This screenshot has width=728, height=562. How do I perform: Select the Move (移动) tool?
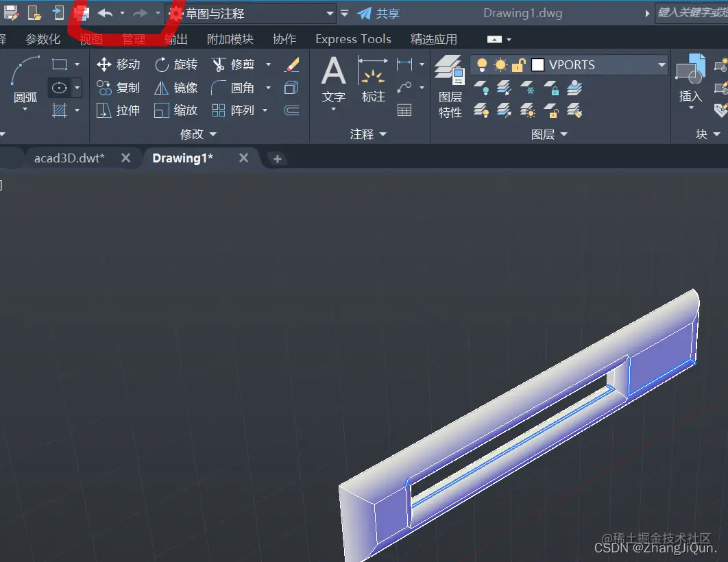pos(118,64)
